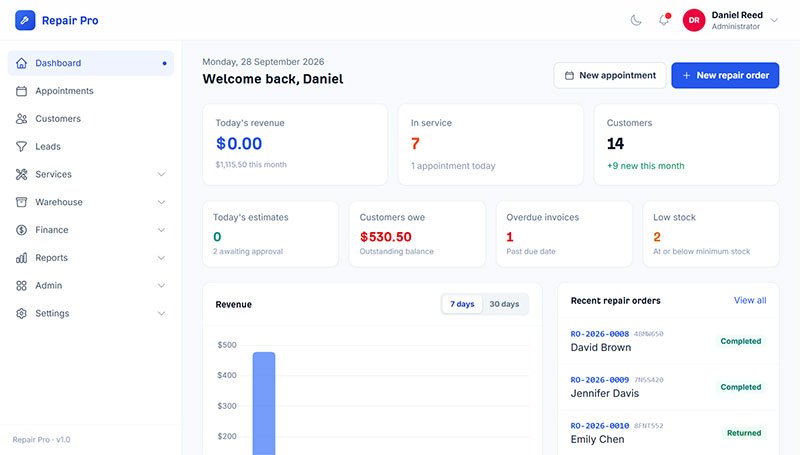Click the Finance dollar icon
800x455 pixels.
coord(21,230)
